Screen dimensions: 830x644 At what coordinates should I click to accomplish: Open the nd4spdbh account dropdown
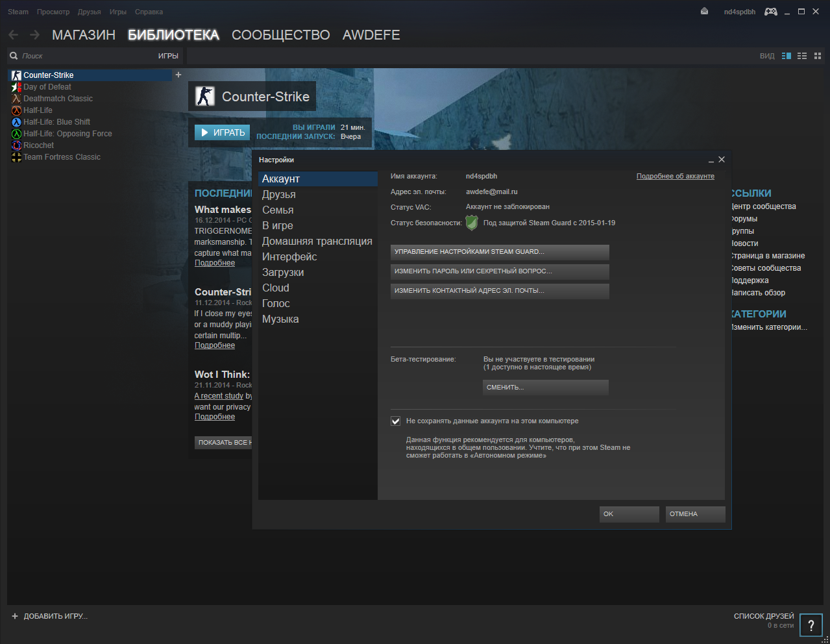pyautogui.click(x=740, y=12)
